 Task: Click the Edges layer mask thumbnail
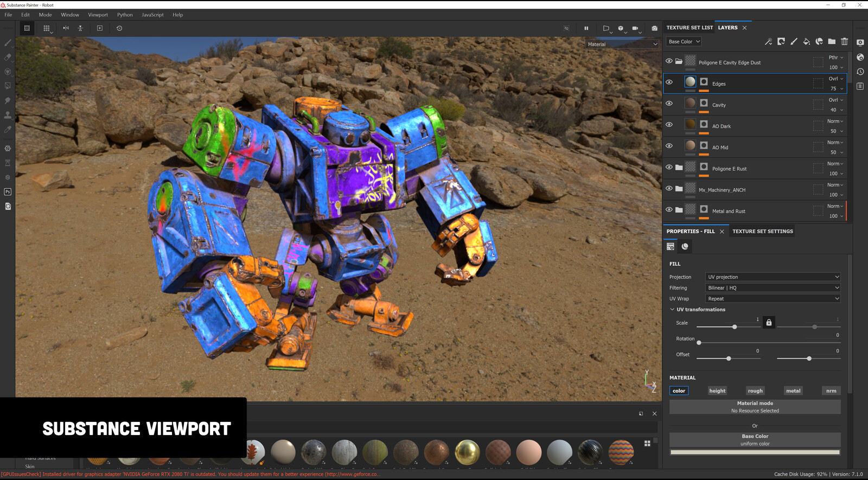704,81
